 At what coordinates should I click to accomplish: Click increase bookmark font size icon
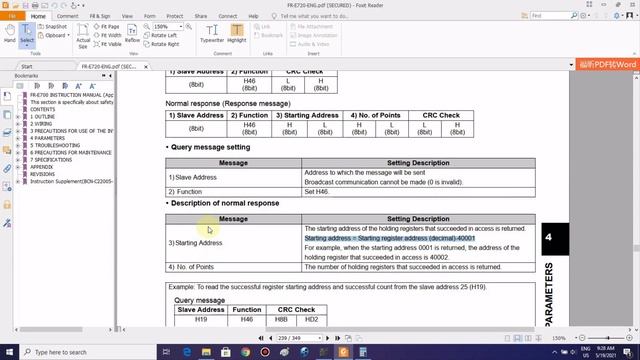tap(78, 86)
